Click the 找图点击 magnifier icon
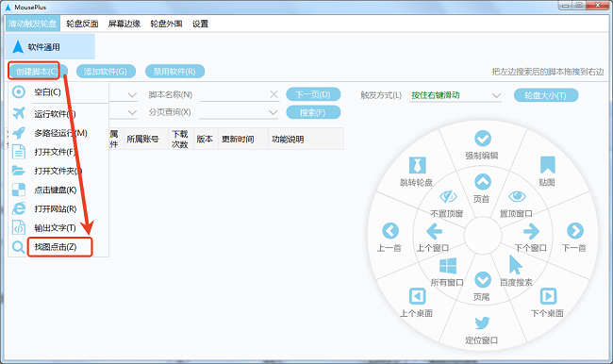 coord(18,247)
